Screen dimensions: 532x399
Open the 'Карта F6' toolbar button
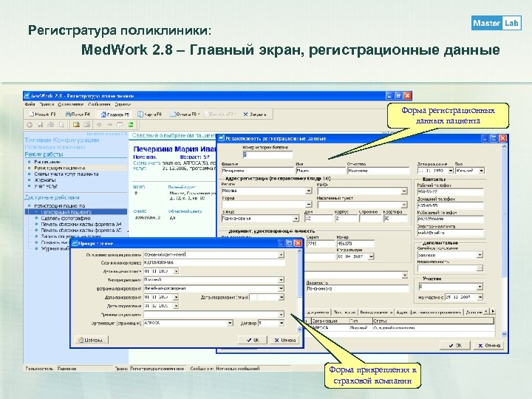click(149, 115)
